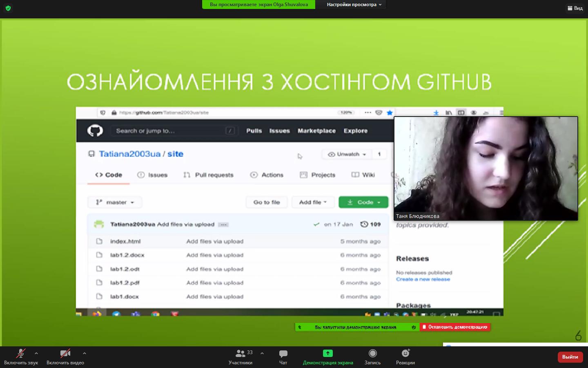Screen dimensions: 588x368
Task: Open Explore in the GitHub header
Action: pyautogui.click(x=356, y=131)
